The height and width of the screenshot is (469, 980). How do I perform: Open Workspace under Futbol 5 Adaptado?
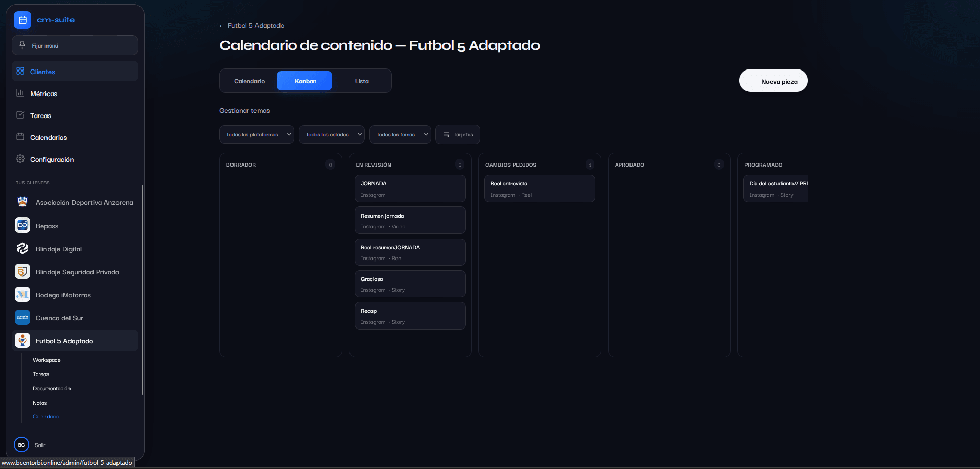pyautogui.click(x=46, y=360)
